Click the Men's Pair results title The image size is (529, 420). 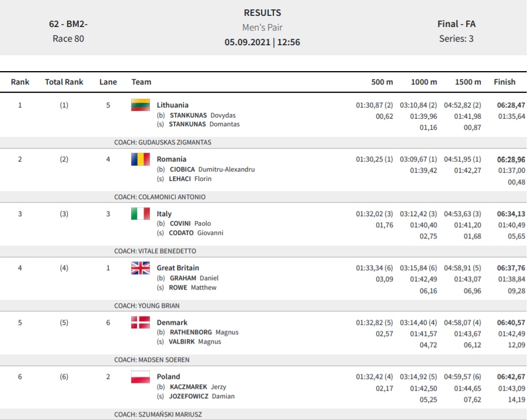262,27
